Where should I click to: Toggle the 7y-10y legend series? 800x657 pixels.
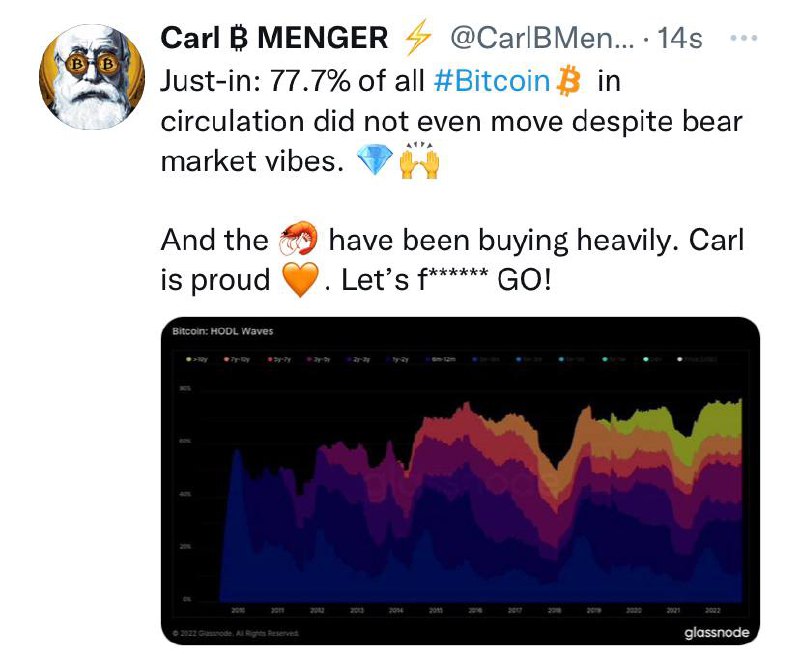click(237, 360)
